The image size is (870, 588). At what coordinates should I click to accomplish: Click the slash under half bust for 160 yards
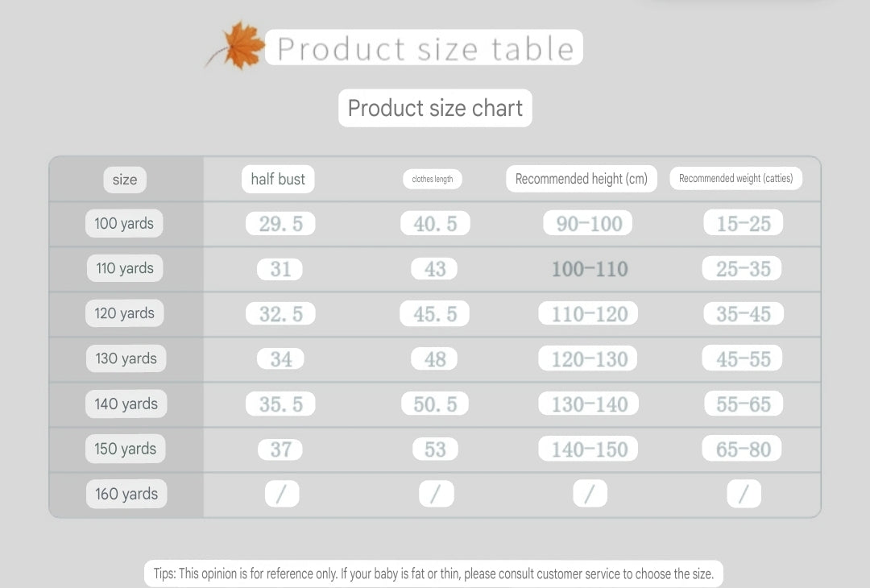[x=281, y=495]
